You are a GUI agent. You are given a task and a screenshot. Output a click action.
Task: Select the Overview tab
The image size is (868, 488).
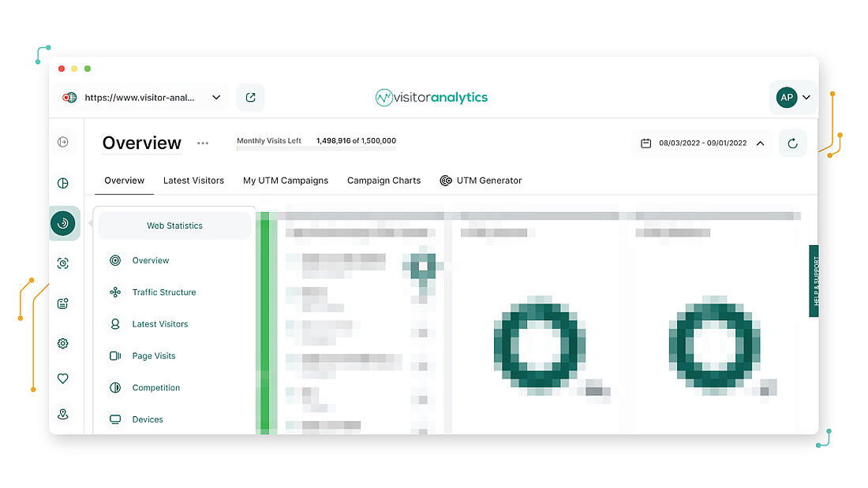pos(124,181)
